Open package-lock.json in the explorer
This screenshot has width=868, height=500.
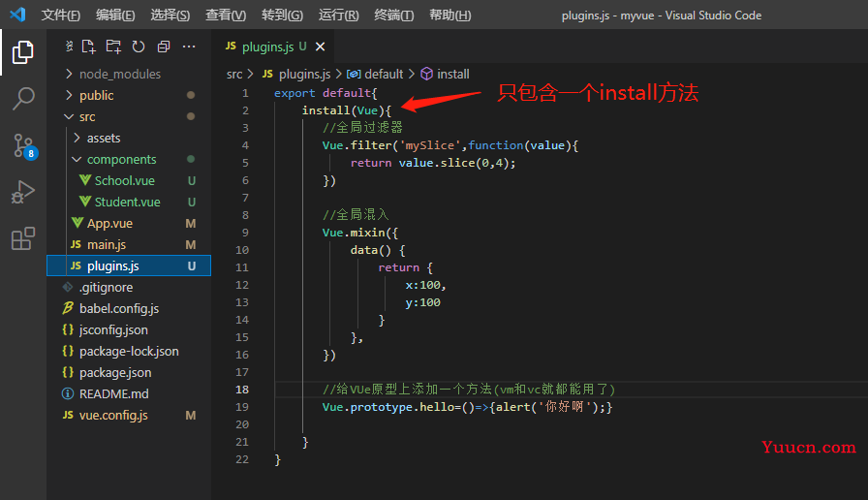pyautogui.click(x=129, y=351)
